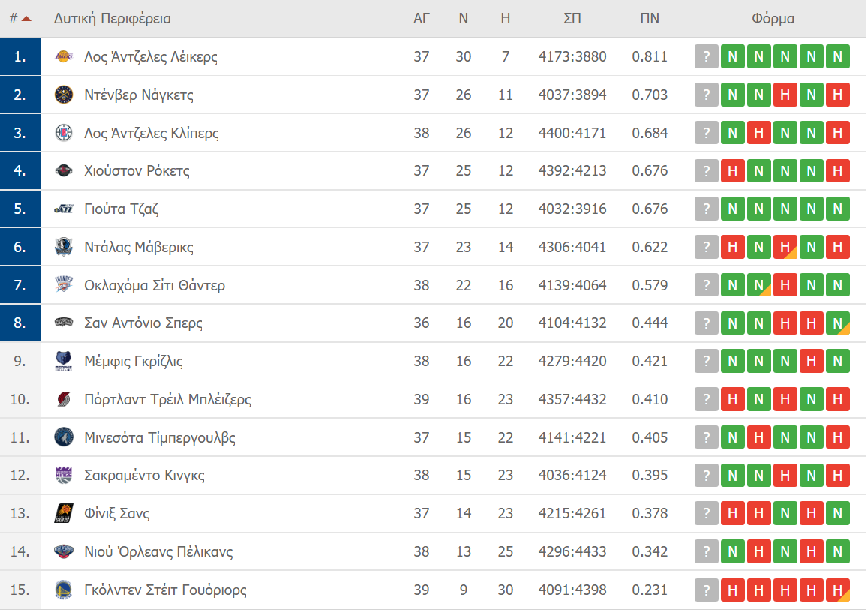The width and height of the screenshot is (868, 610).
Task: Sort standings by the # column arrow
Action: (x=26, y=19)
